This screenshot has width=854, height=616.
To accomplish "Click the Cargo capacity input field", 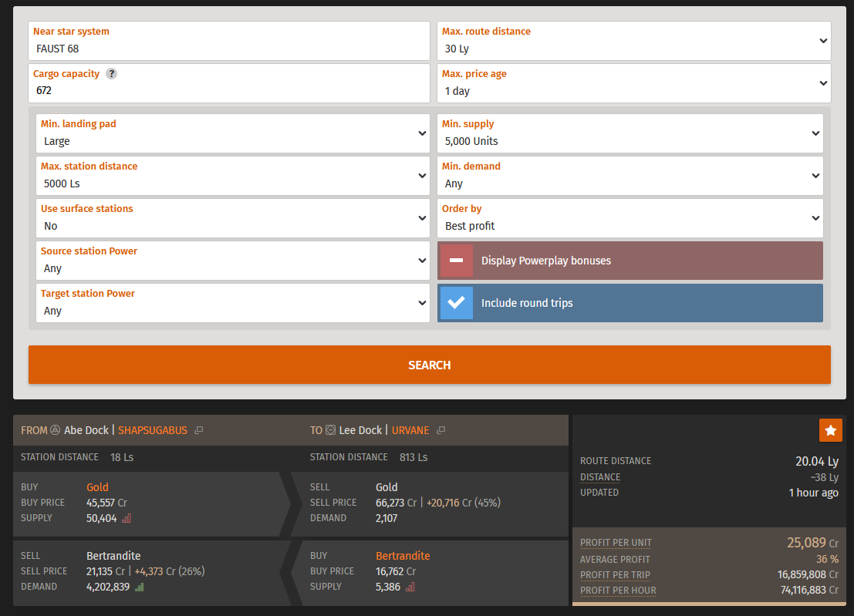I will click(229, 83).
